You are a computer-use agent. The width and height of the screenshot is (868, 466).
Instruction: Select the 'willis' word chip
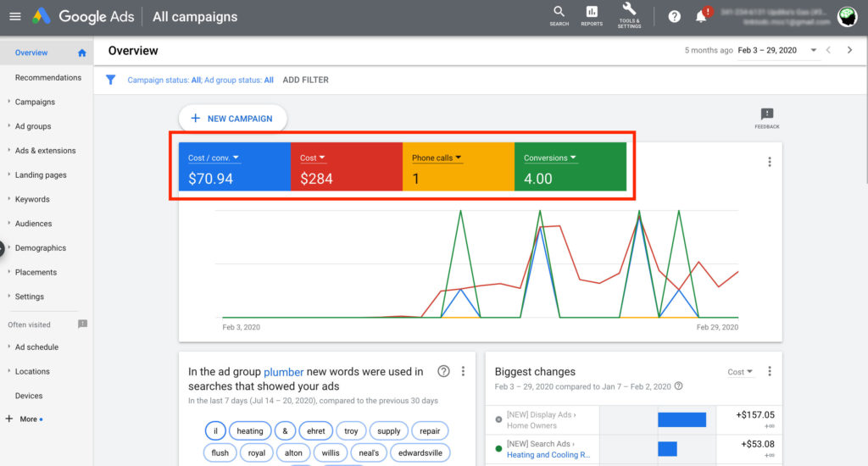point(331,452)
